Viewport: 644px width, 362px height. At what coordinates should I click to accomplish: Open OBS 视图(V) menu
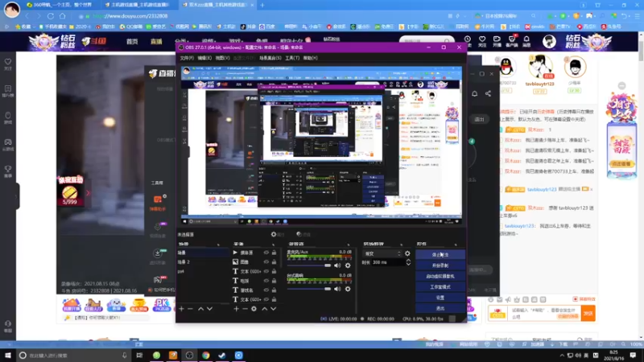[x=223, y=58]
